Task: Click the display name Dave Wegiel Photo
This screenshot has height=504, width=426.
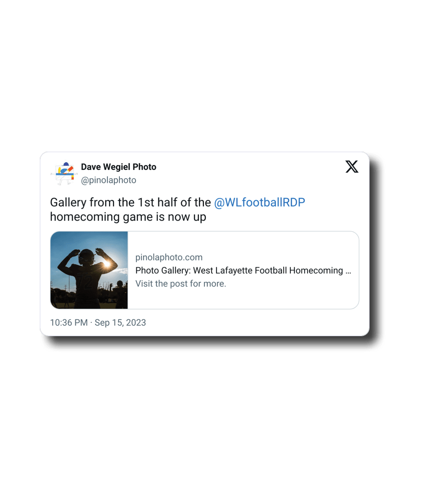Action: 118,167
